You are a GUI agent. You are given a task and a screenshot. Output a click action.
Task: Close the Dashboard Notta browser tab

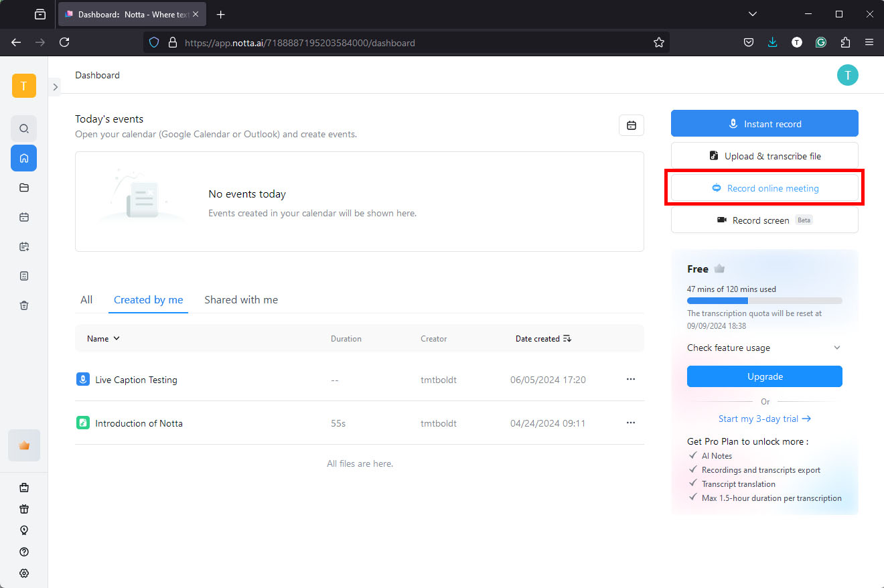point(196,14)
